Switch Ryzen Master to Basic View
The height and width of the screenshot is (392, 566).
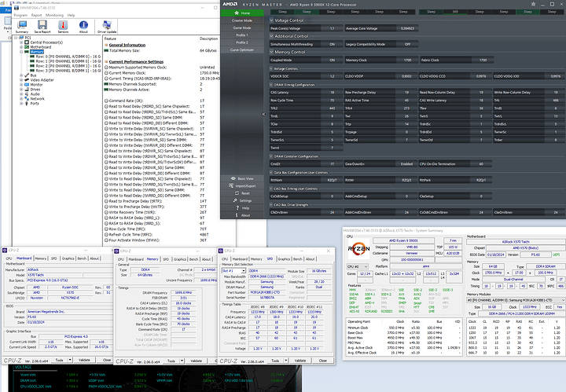click(242, 179)
